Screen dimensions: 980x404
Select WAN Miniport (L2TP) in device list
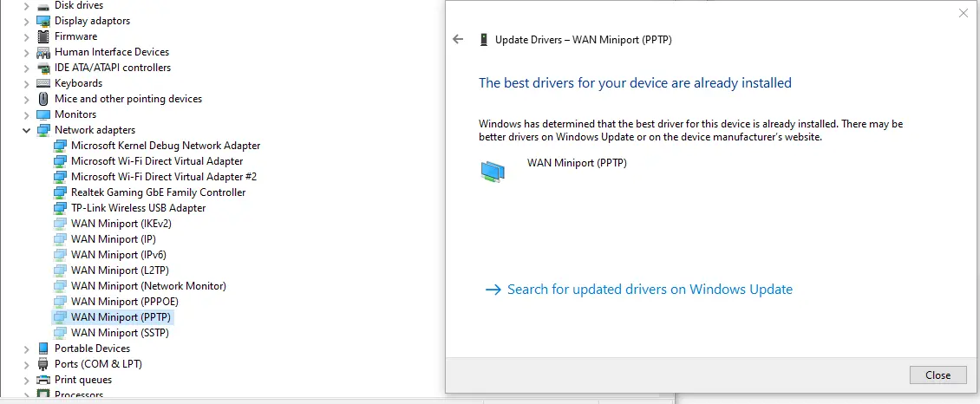pos(120,270)
